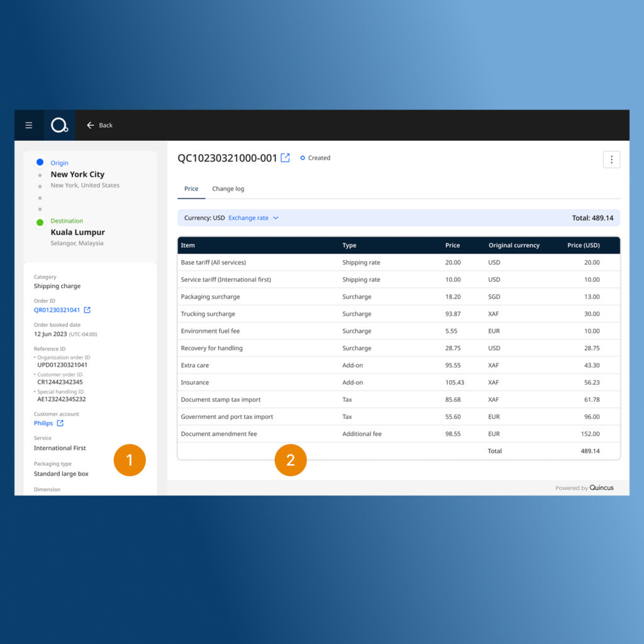Select the Environment fuel fee row
Screen dimensions: 644x644
(398, 331)
